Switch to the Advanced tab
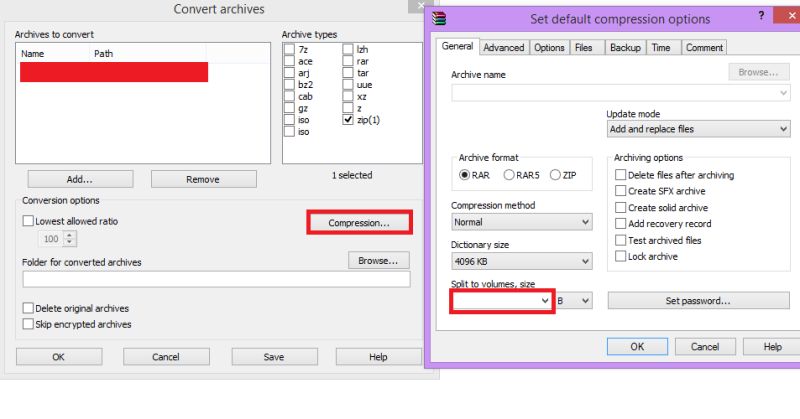The width and height of the screenshot is (800, 419). [x=504, y=47]
